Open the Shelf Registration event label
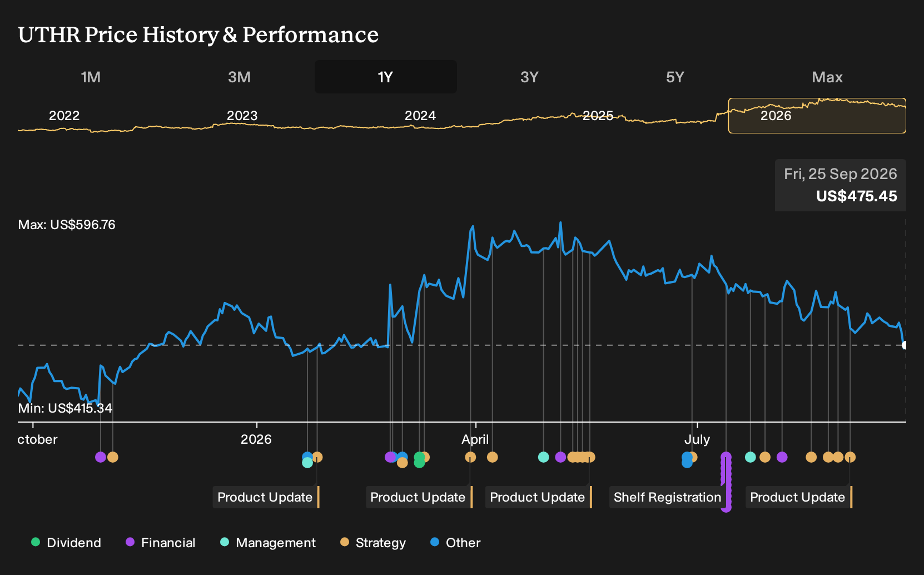 pos(667,497)
